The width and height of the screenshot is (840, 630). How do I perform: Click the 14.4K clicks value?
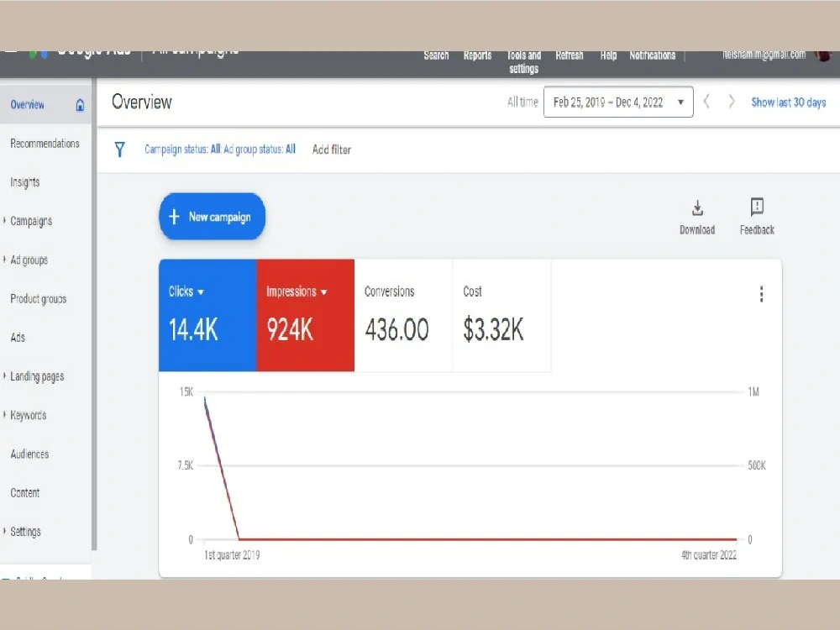(x=193, y=329)
